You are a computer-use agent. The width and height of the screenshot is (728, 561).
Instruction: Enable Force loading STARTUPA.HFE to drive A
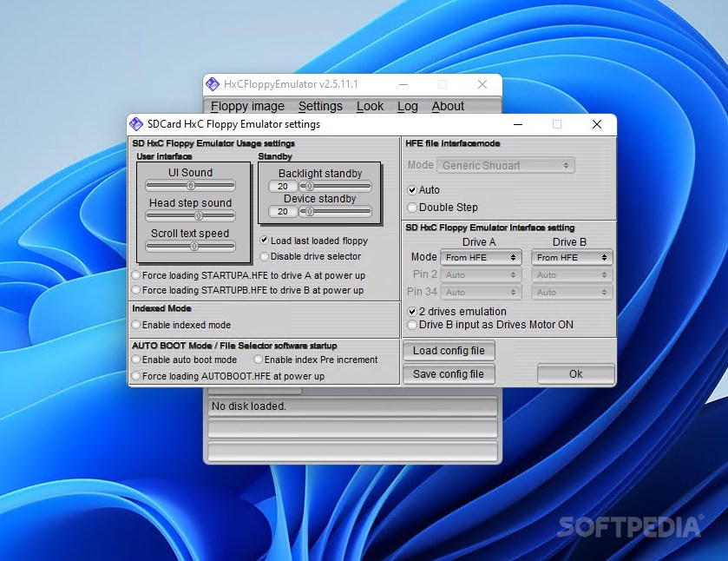tap(135, 275)
